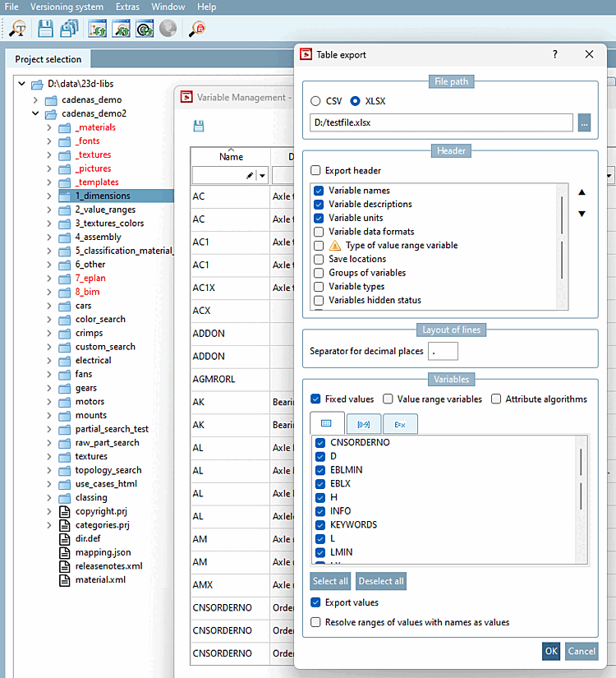The height and width of the screenshot is (678, 616).
Task: Open the Name column filter dropdown arrow
Action: (262, 176)
